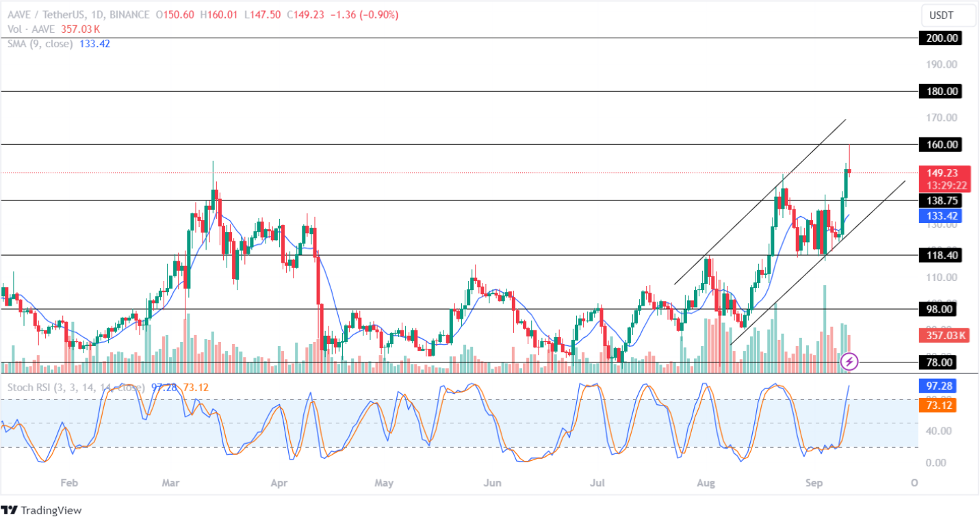Select the 138.75 price level label

(941, 200)
